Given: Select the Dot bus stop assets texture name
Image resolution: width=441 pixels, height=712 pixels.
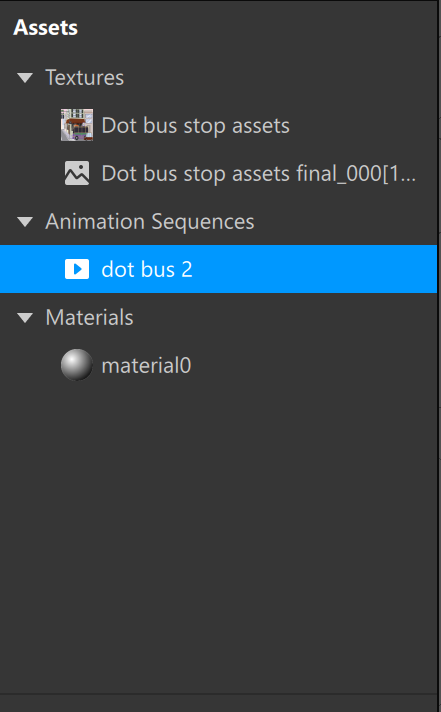Looking at the screenshot, I should click(195, 126).
